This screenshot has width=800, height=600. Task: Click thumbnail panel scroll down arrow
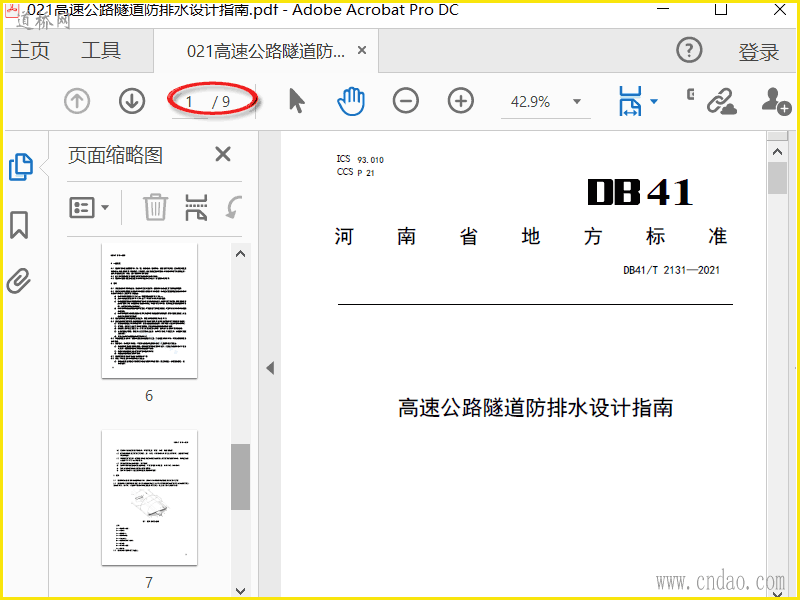coord(240,591)
